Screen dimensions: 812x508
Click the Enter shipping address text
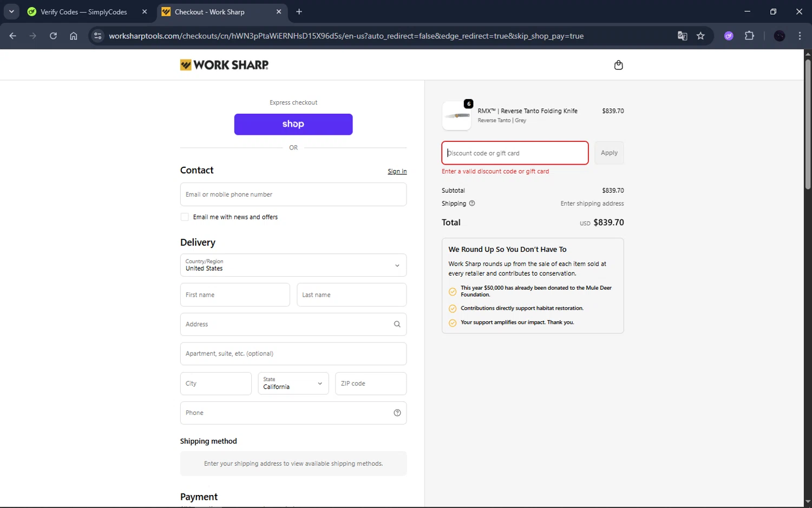(x=592, y=204)
